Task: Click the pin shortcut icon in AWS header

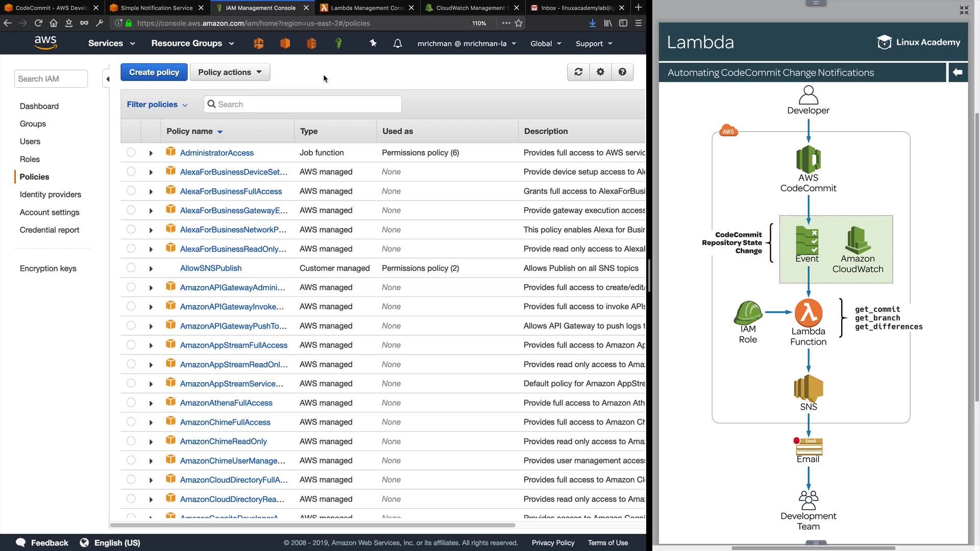Action: tap(373, 43)
